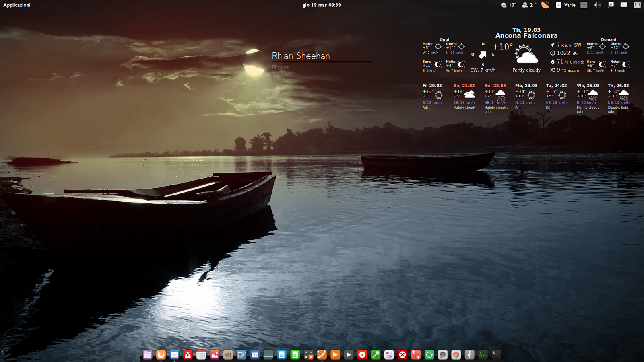This screenshot has height=362, width=644.
Task: Click the 'Oggi' forecast heading
Action: tap(444, 40)
